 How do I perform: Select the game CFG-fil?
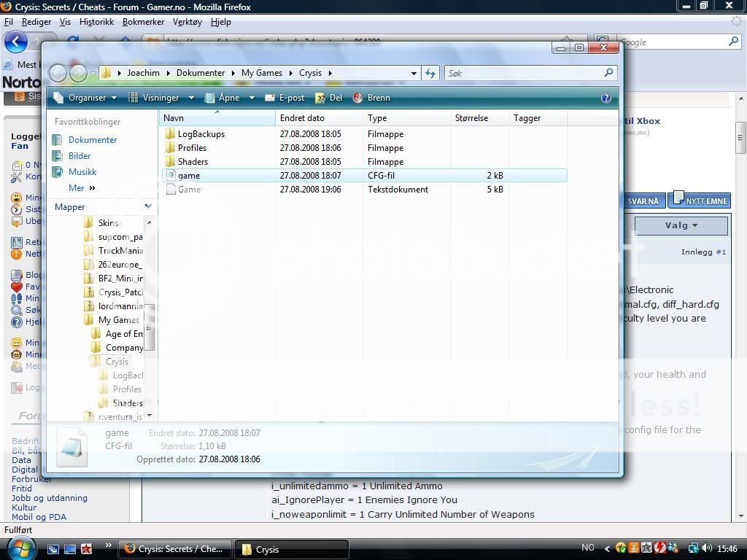click(365, 176)
